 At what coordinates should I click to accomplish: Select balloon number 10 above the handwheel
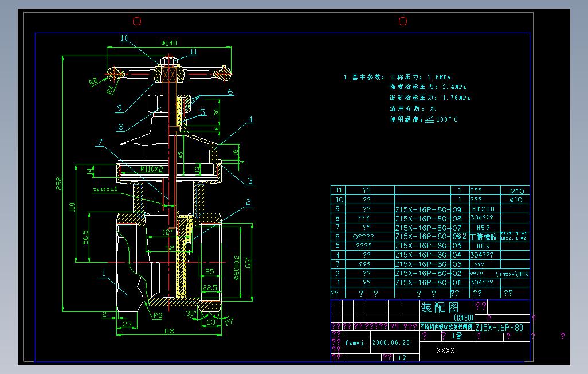pyautogui.click(x=124, y=38)
